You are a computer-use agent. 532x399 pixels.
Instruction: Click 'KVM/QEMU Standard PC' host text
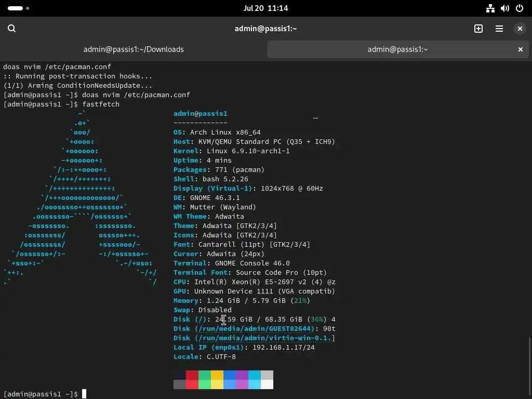240,142
